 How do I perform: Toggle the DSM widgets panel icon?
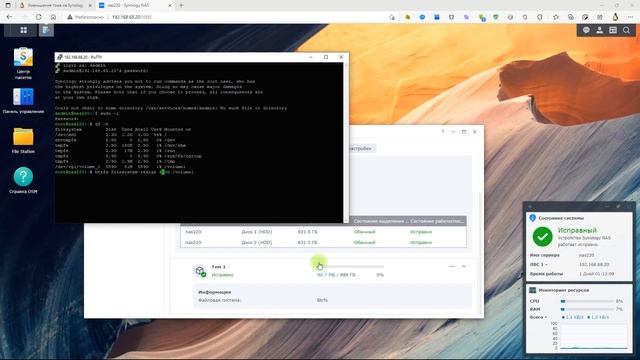[x=613, y=30]
